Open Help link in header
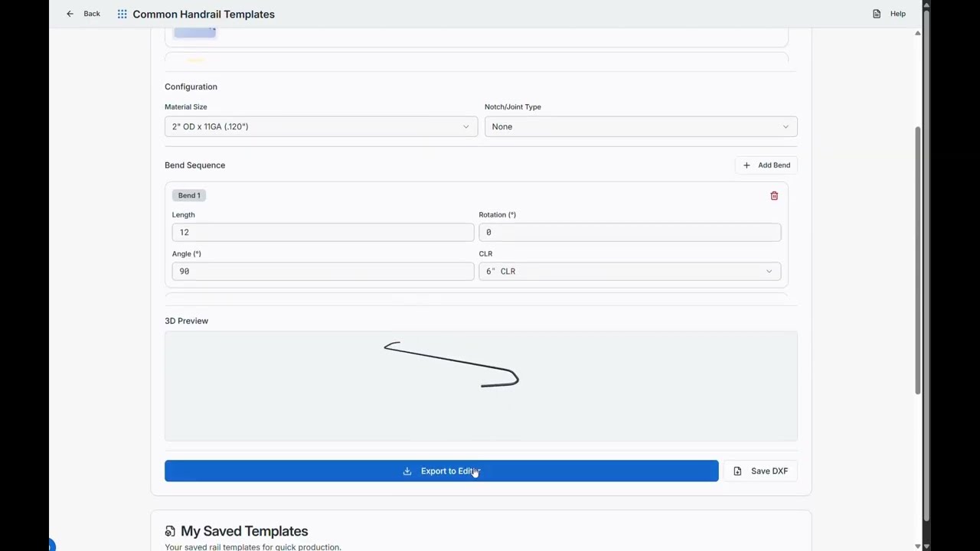The image size is (980, 551). pyautogui.click(x=898, y=14)
